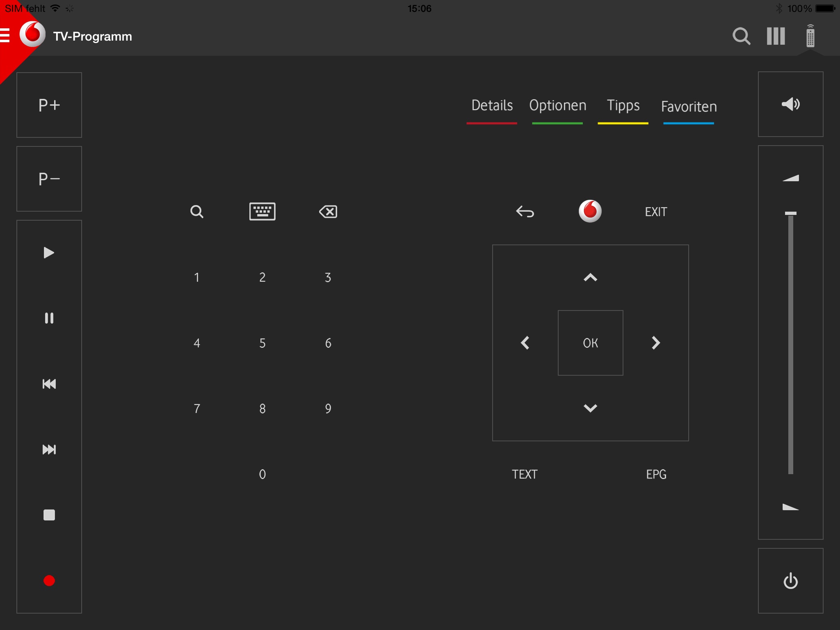Viewport: 840px width, 630px height.
Task: Tap digit 0 on the keypad
Action: click(x=262, y=474)
